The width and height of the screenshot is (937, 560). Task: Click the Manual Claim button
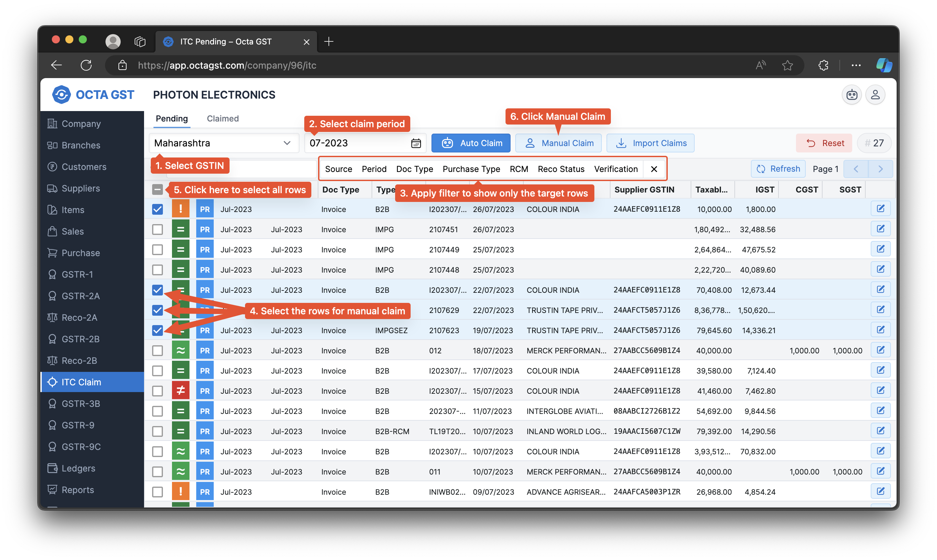[558, 143]
